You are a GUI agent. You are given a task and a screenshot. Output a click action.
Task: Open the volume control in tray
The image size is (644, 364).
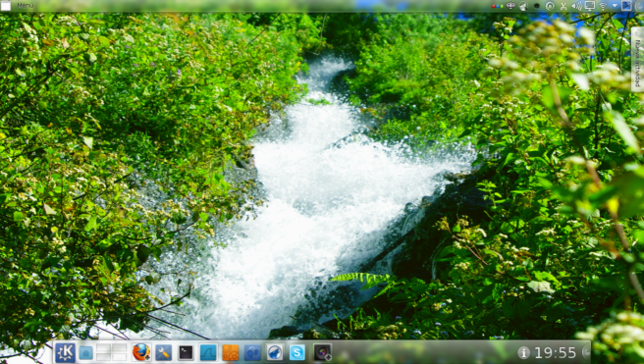pos(576,6)
